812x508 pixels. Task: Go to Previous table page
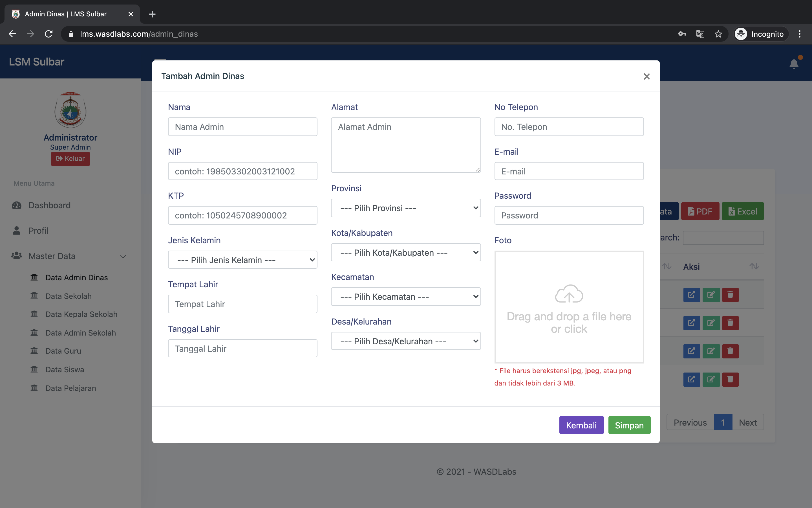tap(690, 422)
